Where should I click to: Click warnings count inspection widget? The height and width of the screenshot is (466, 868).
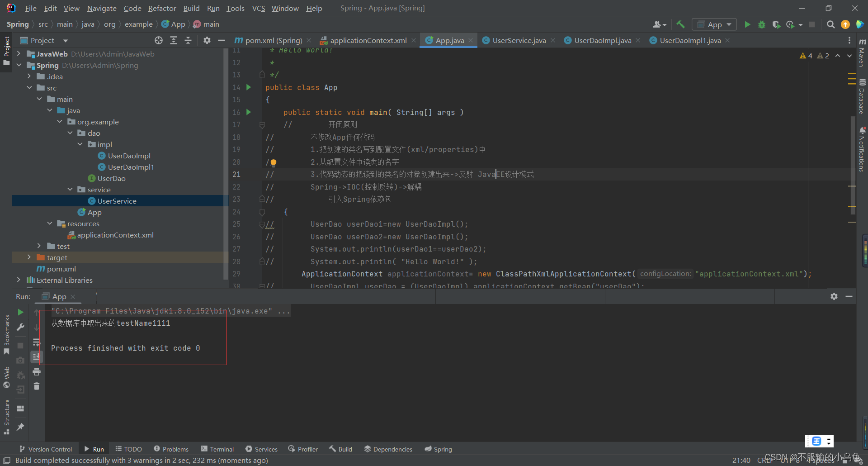click(814, 56)
